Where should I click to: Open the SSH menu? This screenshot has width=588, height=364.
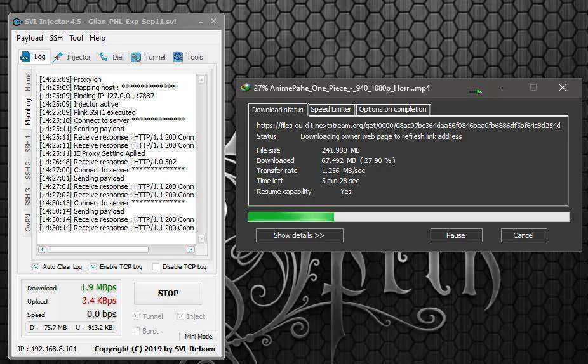point(57,38)
